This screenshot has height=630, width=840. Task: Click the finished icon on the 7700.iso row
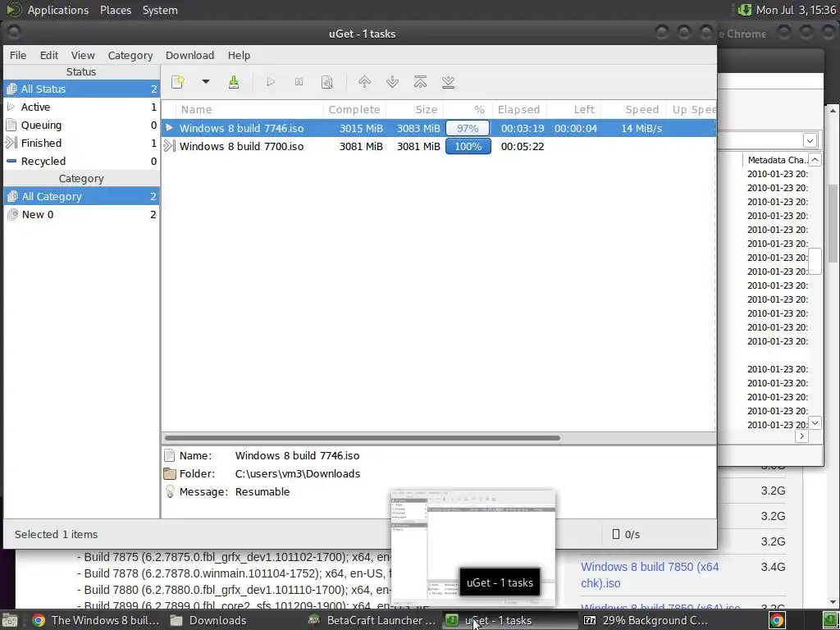pos(169,146)
